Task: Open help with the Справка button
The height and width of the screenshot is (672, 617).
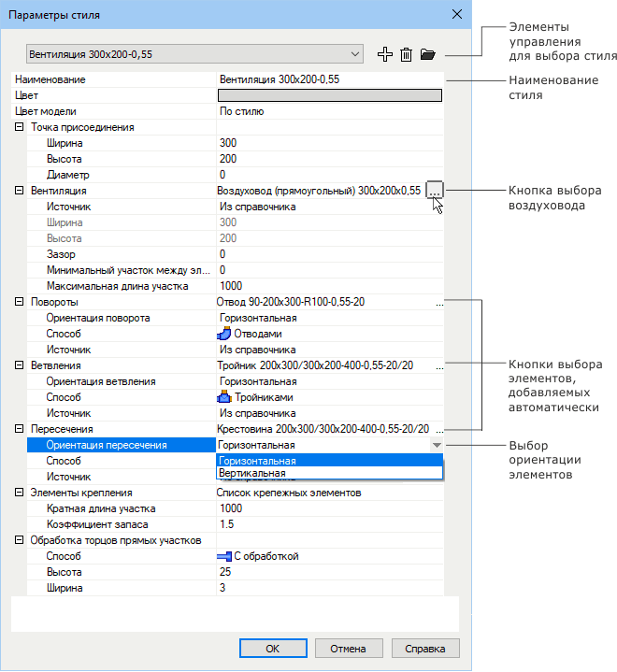Action: click(419, 648)
